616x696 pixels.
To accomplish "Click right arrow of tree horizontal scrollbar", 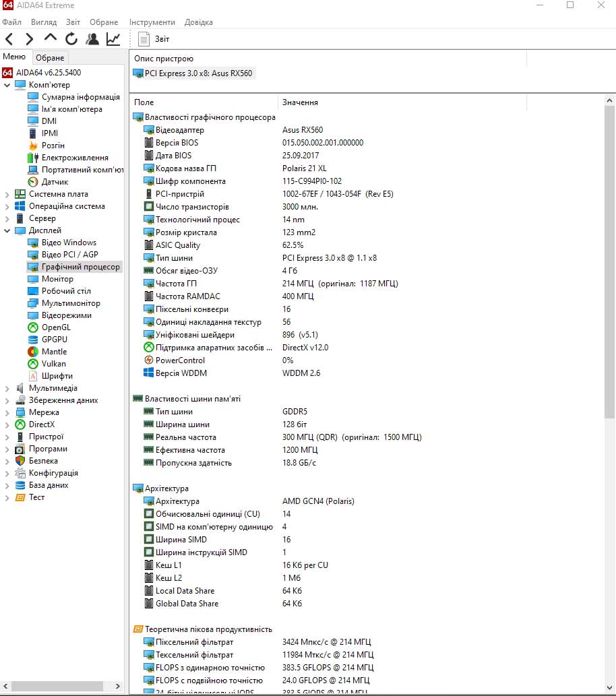I will pyautogui.click(x=117, y=687).
